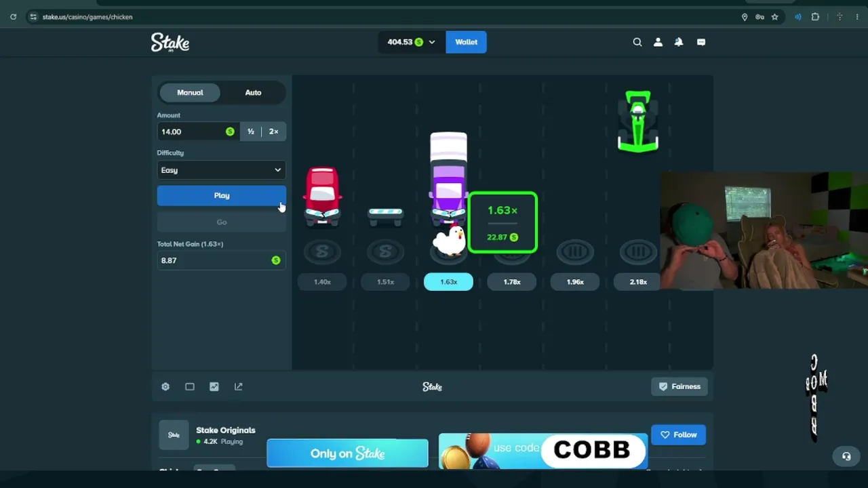This screenshot has width=868, height=488.
Task: Open live stats chart icon
Action: (214, 386)
